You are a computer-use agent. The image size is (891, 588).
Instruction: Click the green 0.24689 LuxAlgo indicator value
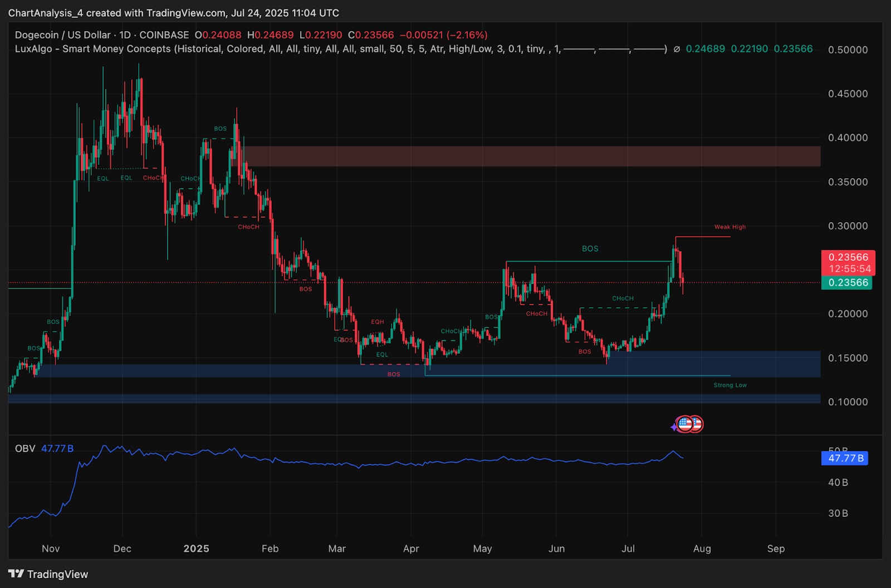point(706,49)
